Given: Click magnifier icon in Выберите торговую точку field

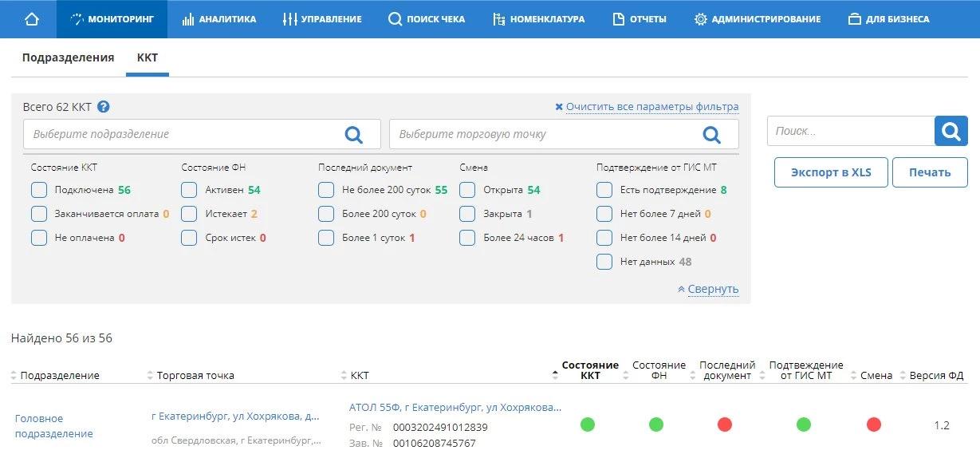Looking at the screenshot, I should point(711,134).
